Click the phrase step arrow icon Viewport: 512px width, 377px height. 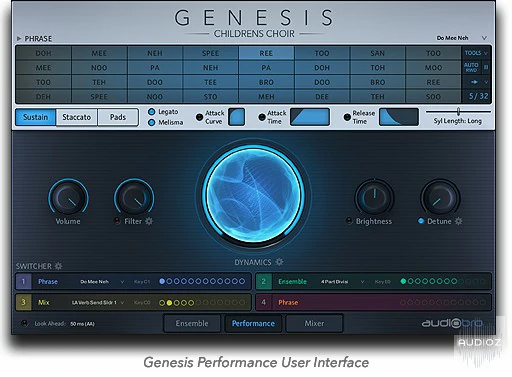[x=474, y=82]
